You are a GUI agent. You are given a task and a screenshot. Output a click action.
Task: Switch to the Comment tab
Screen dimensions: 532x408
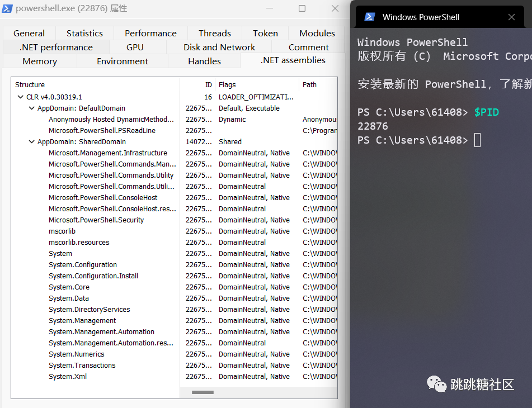[x=308, y=47]
